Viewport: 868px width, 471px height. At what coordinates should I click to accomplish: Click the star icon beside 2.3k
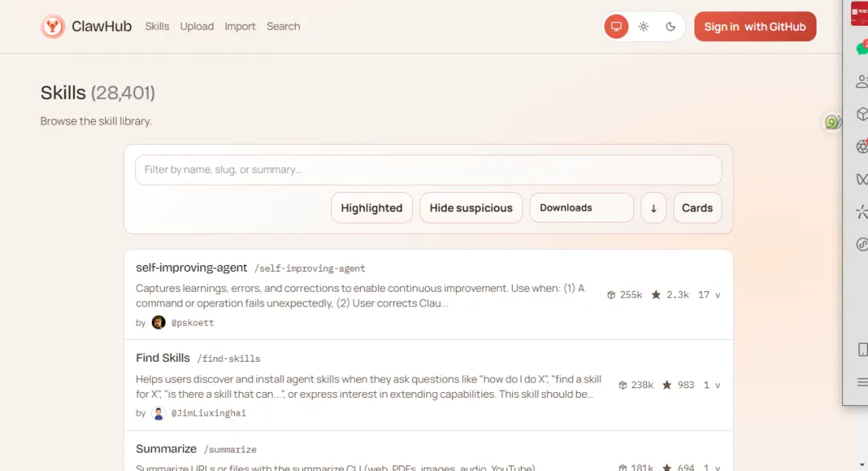tap(656, 294)
